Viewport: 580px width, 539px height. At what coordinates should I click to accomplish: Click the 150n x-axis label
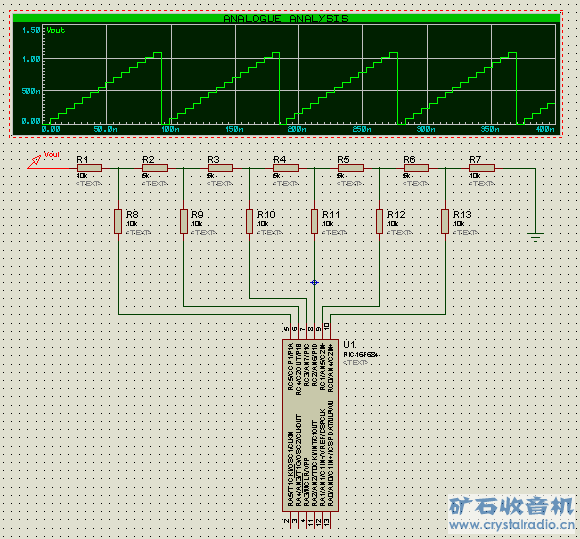pos(235,129)
